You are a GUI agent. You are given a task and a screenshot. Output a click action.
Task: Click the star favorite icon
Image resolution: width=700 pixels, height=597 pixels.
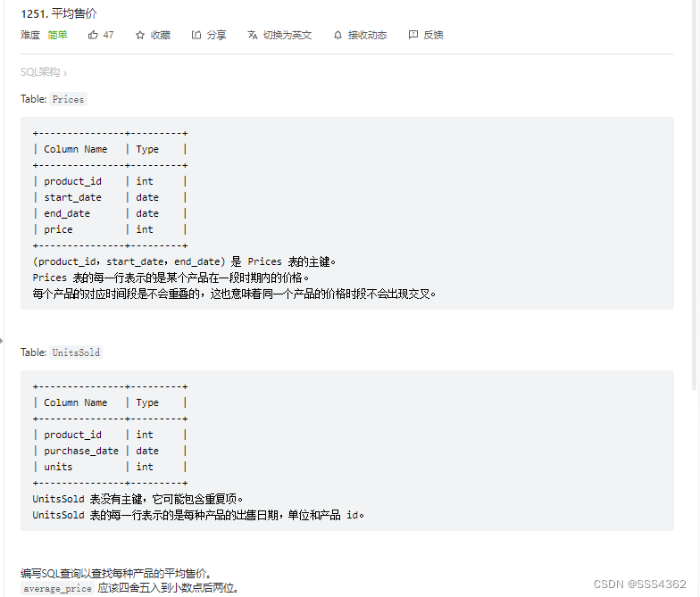pos(140,35)
